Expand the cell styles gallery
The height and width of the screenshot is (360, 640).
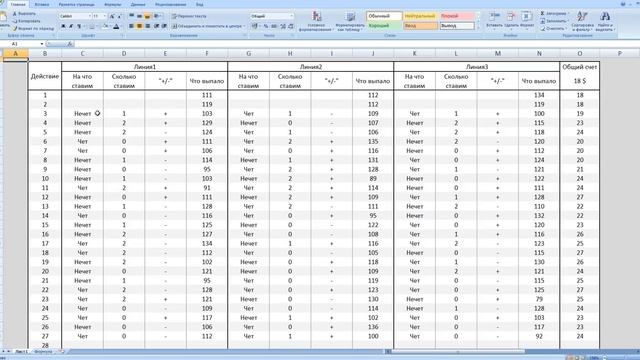pos(478,28)
